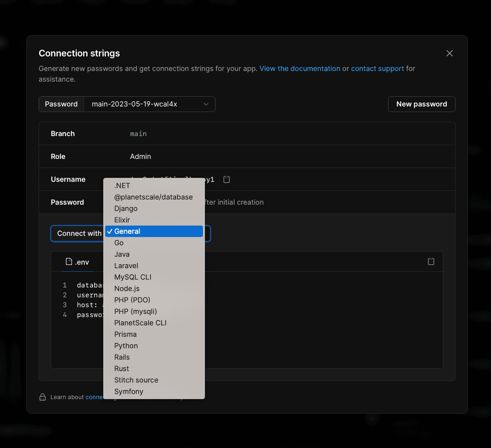The height and width of the screenshot is (448, 491).
Task: Open the contact support link
Action: [378, 69]
